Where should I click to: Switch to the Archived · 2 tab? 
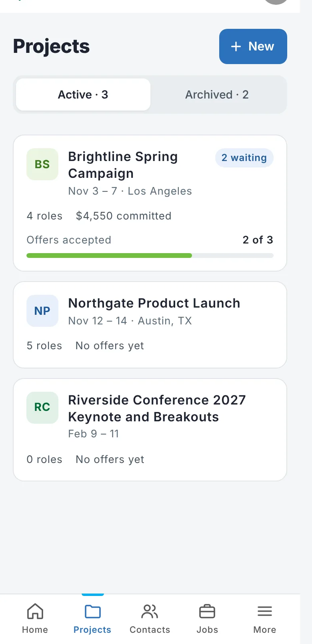(x=217, y=95)
